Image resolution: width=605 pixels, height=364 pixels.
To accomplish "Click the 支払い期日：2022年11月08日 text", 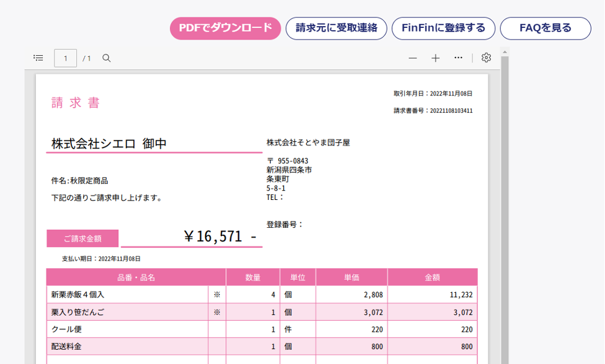I will coord(101,259).
